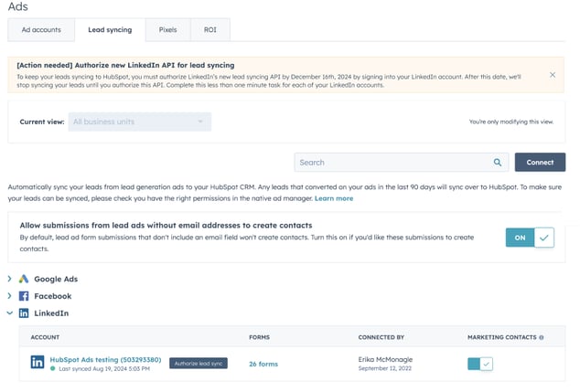This screenshot has height=392, width=580.
Task: Click the Marketing Contacts info icon
Action: (542, 337)
